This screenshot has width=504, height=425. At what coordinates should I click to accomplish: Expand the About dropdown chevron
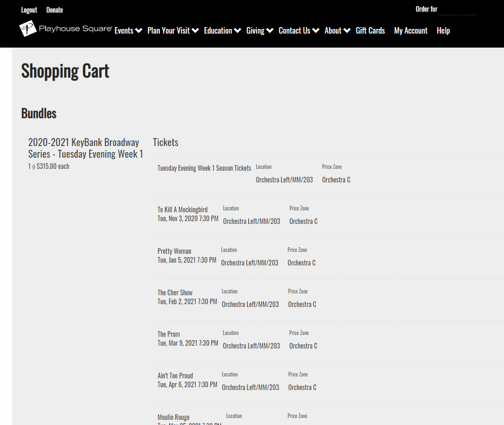click(x=347, y=31)
